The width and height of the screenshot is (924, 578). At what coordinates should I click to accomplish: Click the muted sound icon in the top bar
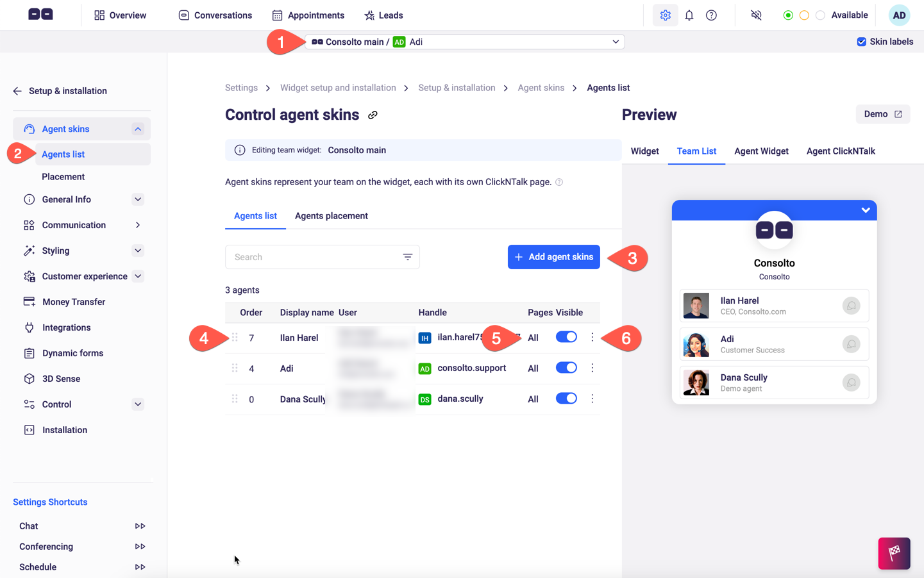click(x=755, y=15)
